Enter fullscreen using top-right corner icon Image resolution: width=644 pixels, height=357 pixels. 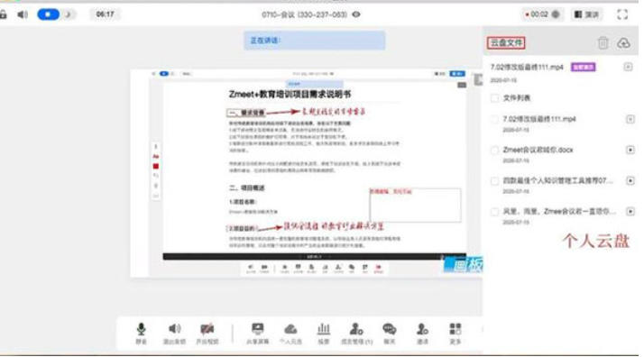pyautogui.click(x=622, y=14)
